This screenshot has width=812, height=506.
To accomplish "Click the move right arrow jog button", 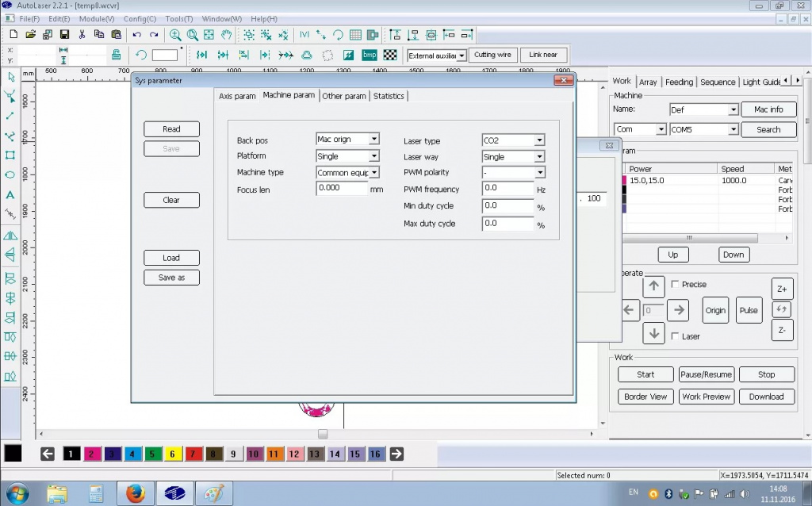I will coord(678,310).
